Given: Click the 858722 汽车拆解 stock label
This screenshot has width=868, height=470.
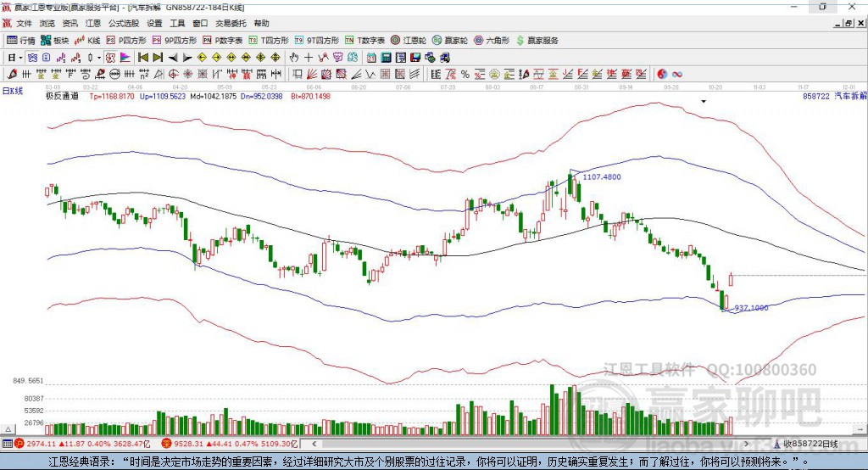Looking at the screenshot, I should [x=835, y=96].
